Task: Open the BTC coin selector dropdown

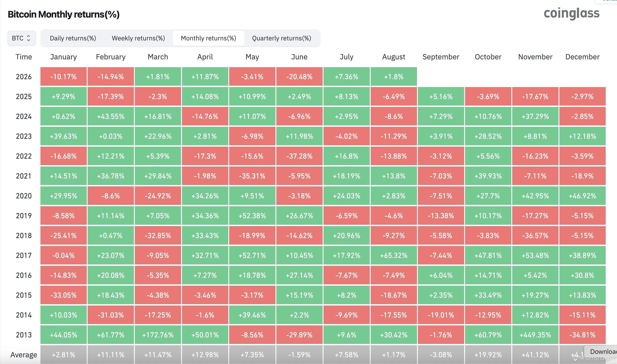Action: point(22,38)
